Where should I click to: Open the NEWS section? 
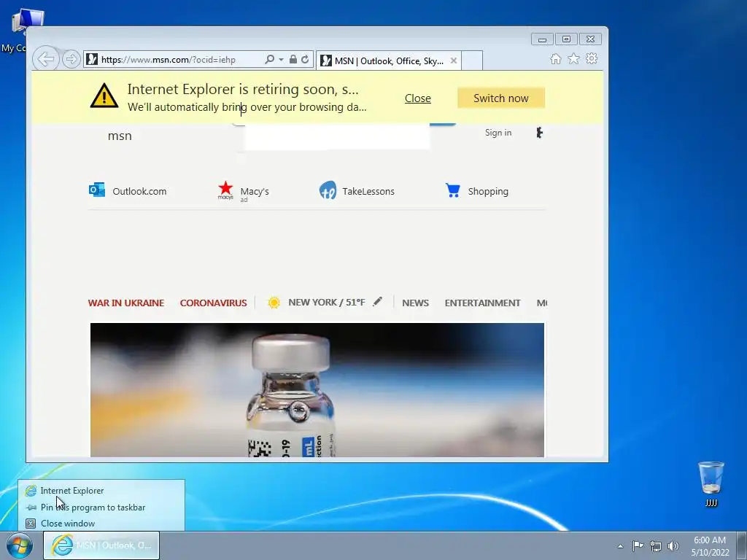(415, 303)
